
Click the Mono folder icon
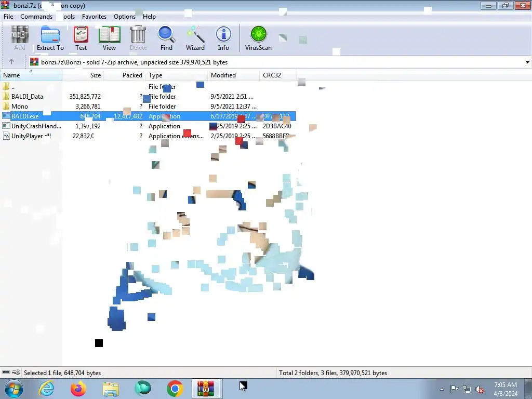pos(6,106)
